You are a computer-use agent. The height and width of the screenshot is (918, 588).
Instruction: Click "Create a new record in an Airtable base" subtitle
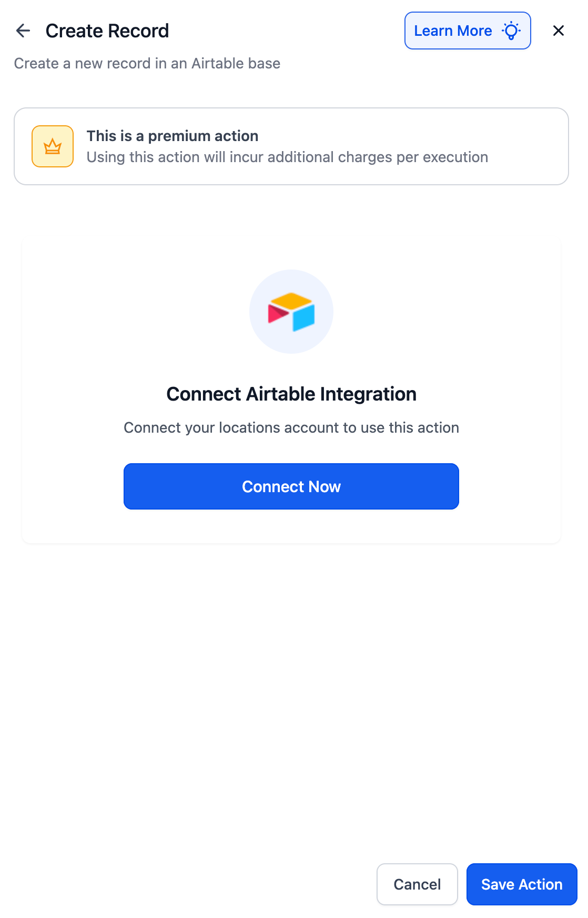[x=147, y=64]
